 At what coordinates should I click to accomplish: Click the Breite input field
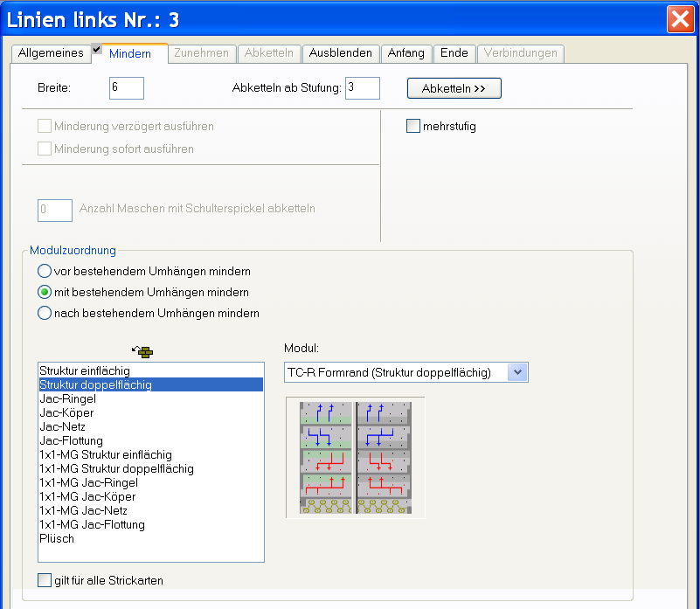[x=127, y=88]
